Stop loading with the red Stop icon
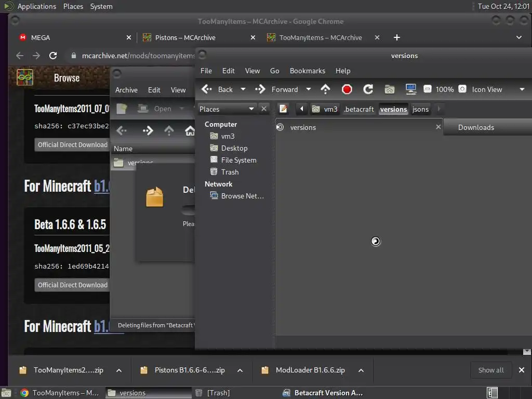532x399 pixels. pos(347,89)
